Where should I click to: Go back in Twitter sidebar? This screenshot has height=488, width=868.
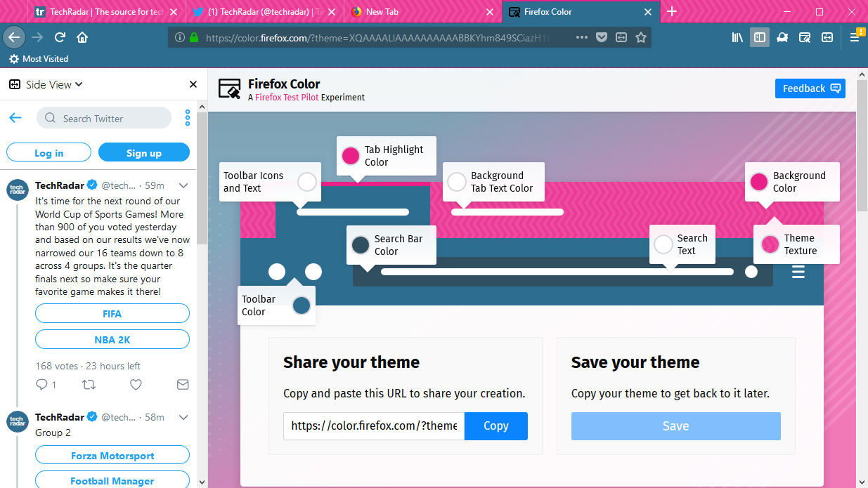click(x=15, y=118)
